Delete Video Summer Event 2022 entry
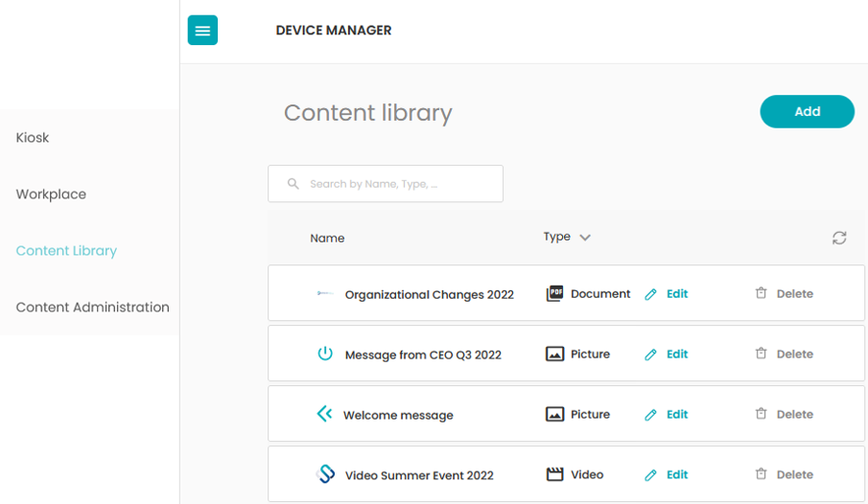This screenshot has width=868, height=504. [x=795, y=474]
